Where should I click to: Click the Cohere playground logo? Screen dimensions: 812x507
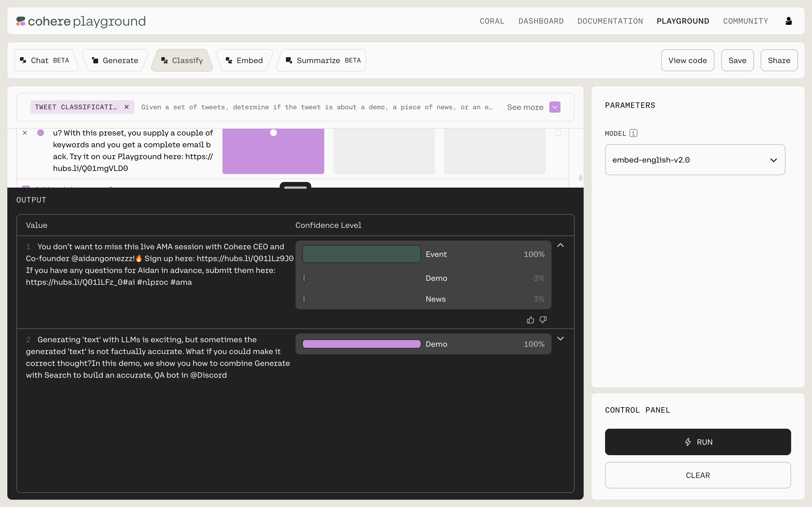click(x=81, y=21)
